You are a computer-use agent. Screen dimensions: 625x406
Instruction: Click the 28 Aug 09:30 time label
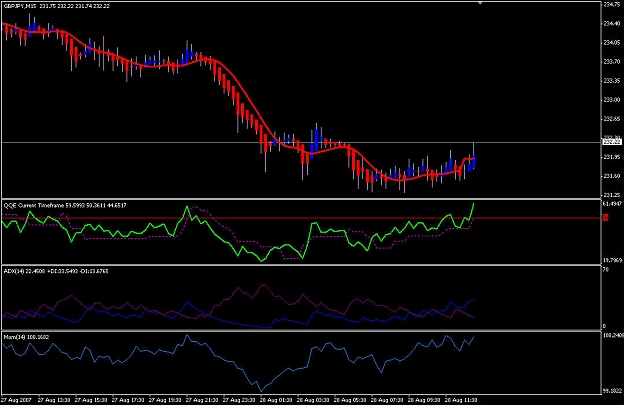pyautogui.click(x=424, y=400)
